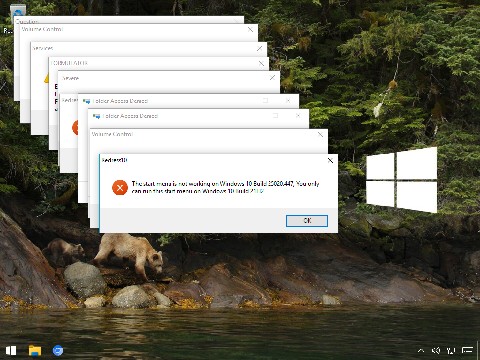The height and width of the screenshot is (360, 480).
Task: Close the Services dialog window
Action: click(x=260, y=49)
